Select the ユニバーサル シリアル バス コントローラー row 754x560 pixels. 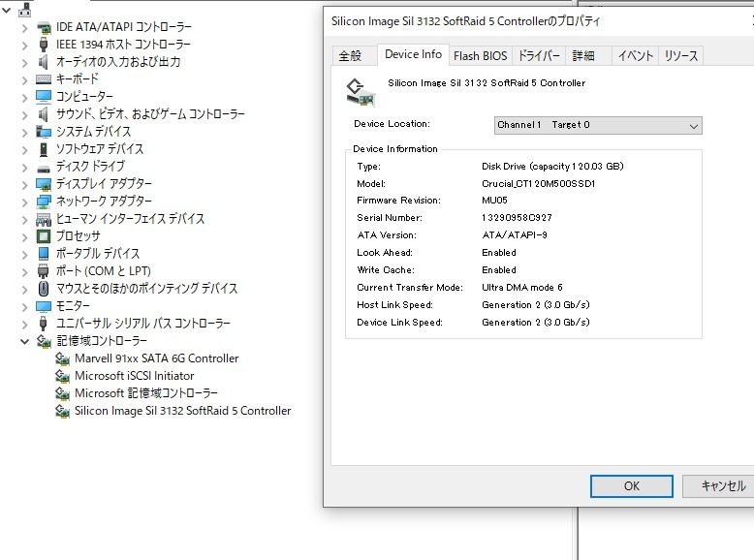(143, 324)
